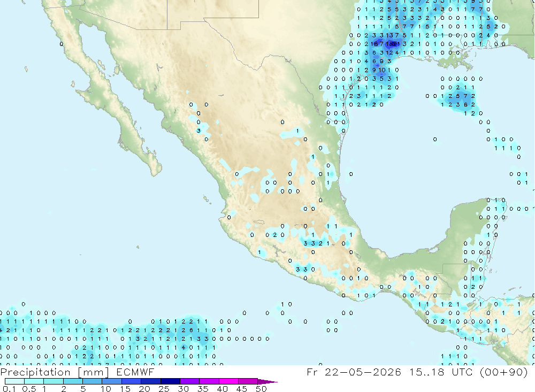Click the legend value '0.5'
The height and width of the screenshot is (392, 535).
29,389
